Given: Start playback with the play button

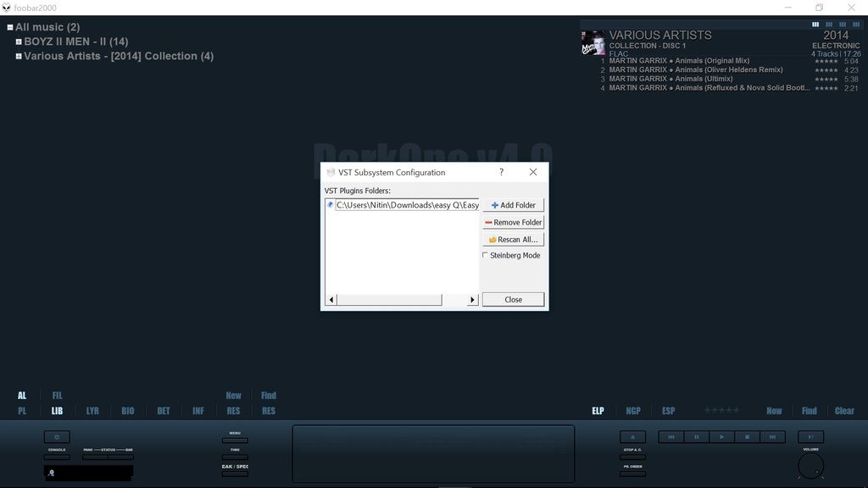Looking at the screenshot, I should [x=722, y=437].
